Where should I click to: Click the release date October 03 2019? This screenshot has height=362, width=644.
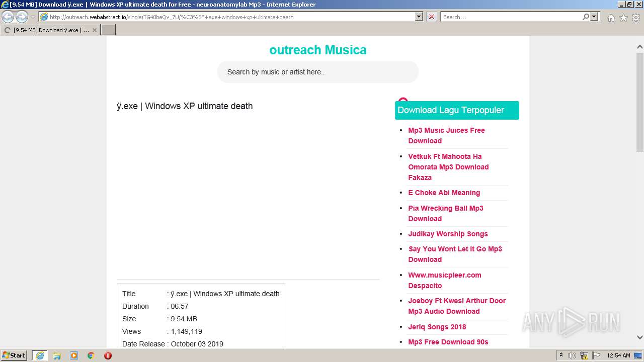[197, 344]
